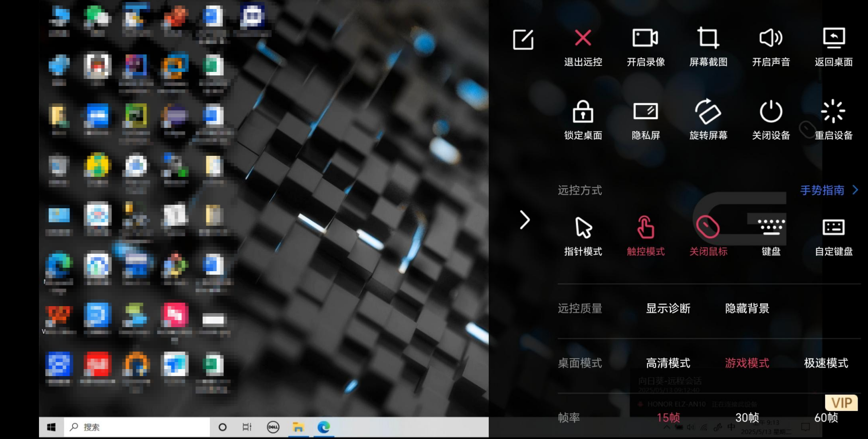This screenshot has height=439, width=868.
Task: Open the edit icon at panel top-left
Action: [x=523, y=39]
